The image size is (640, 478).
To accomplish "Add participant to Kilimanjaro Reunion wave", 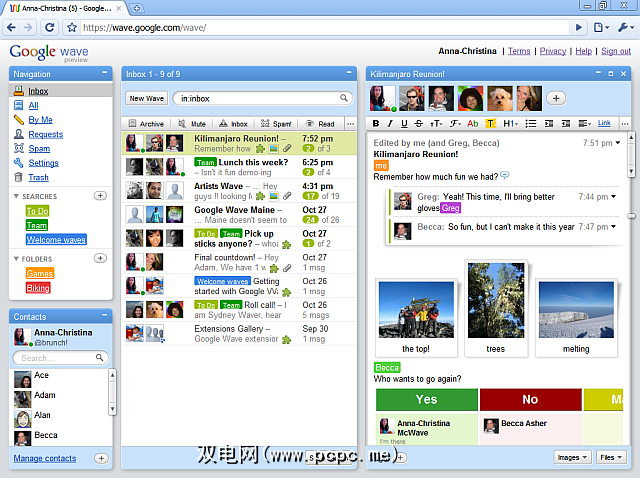I will pyautogui.click(x=556, y=98).
